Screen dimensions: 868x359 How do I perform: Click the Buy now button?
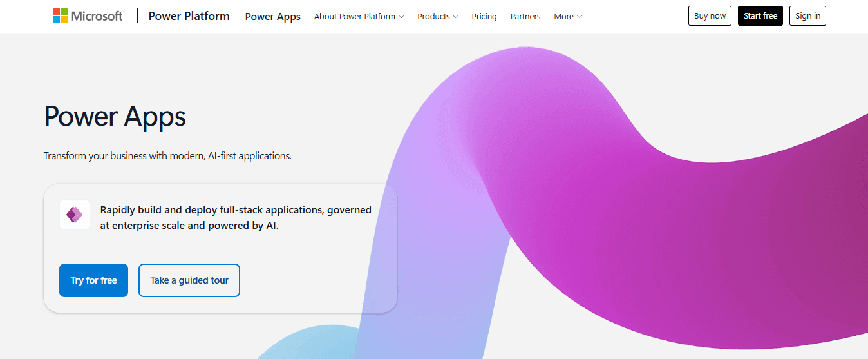coord(710,16)
